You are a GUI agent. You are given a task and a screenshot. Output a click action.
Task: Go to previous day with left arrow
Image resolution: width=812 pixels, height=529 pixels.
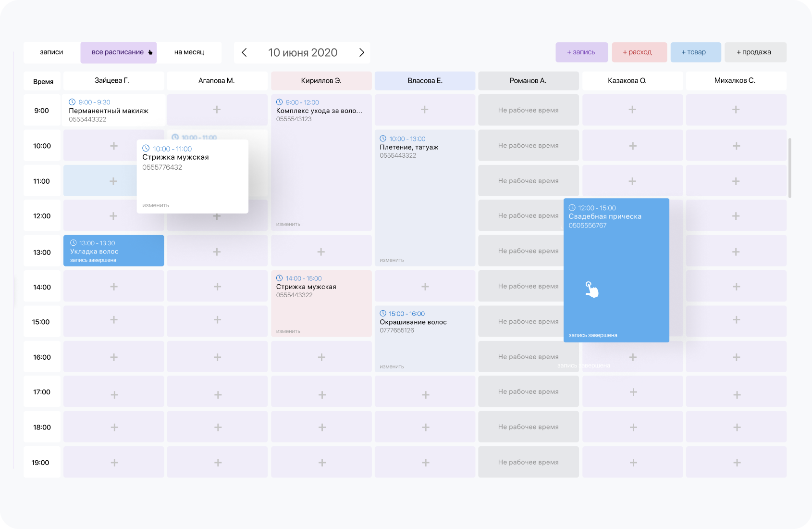coord(244,52)
